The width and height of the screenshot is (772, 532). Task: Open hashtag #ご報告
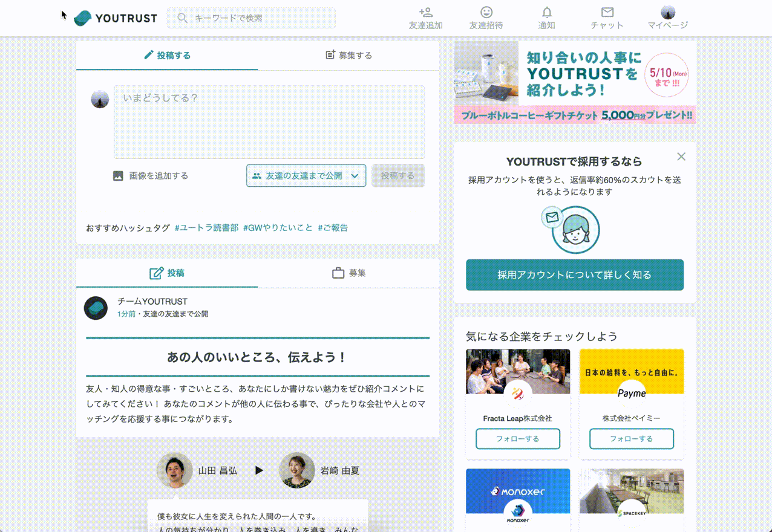[x=333, y=228]
